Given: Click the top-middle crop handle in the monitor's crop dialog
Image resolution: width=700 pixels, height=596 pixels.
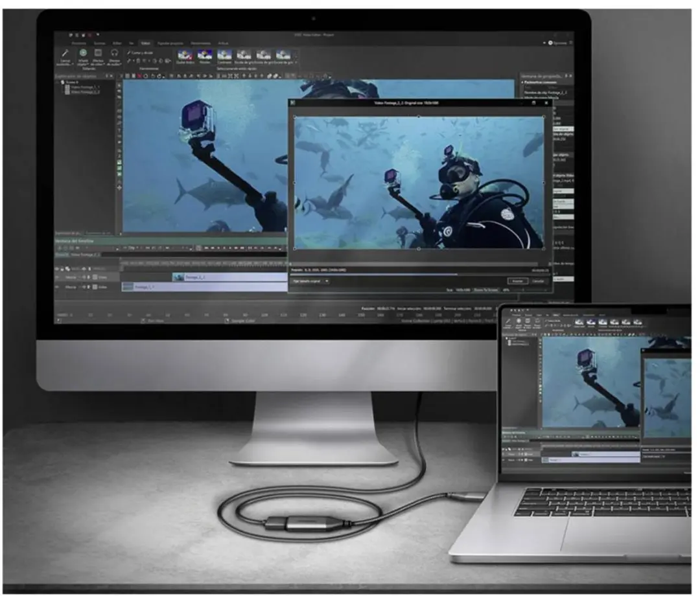Looking at the screenshot, I should click(419, 117).
